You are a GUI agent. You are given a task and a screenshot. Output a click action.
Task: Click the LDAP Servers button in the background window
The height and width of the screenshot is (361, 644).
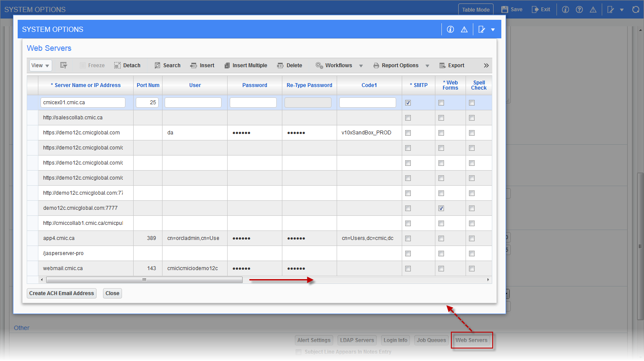click(x=357, y=340)
